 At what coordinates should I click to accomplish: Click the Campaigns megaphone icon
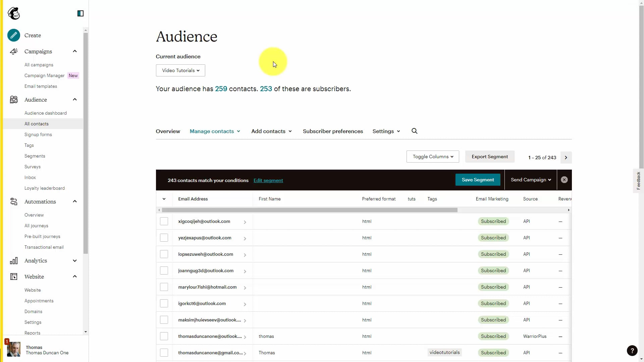[x=14, y=51]
